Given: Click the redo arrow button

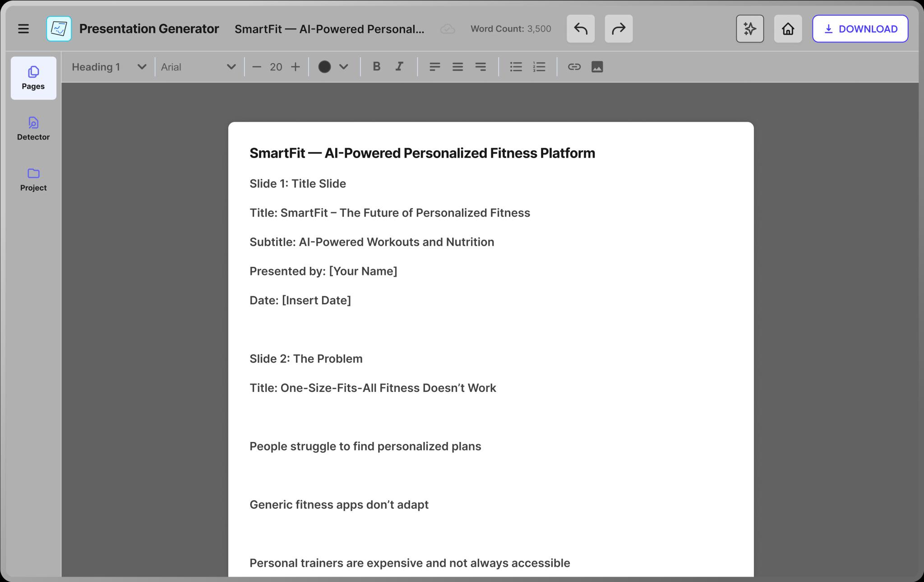Looking at the screenshot, I should click(x=618, y=29).
